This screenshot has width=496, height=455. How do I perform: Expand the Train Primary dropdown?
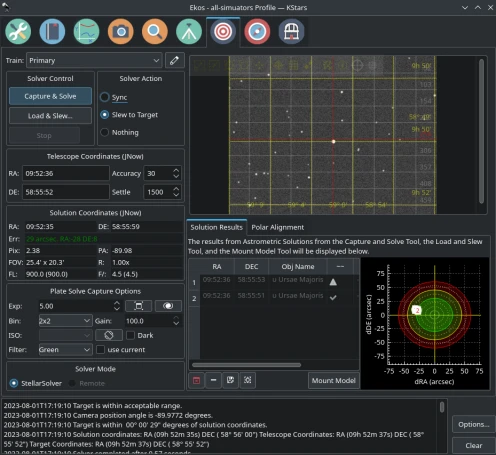pos(94,60)
